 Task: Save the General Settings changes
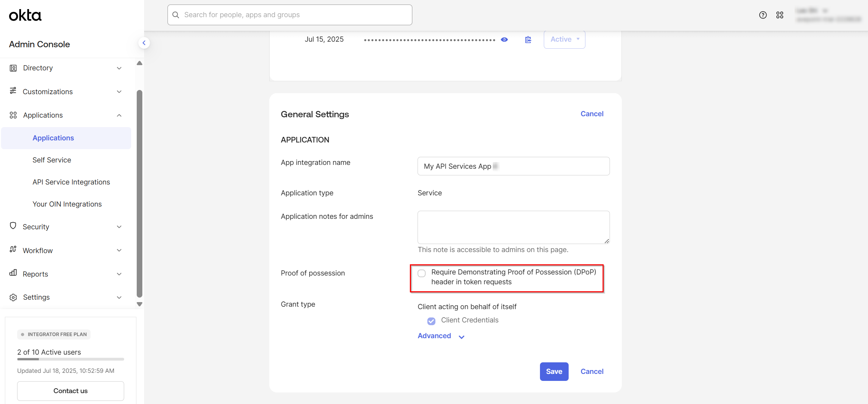click(x=554, y=371)
